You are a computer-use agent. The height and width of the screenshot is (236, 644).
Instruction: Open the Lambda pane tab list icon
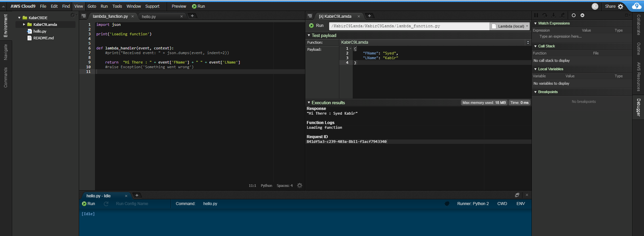tap(310, 16)
